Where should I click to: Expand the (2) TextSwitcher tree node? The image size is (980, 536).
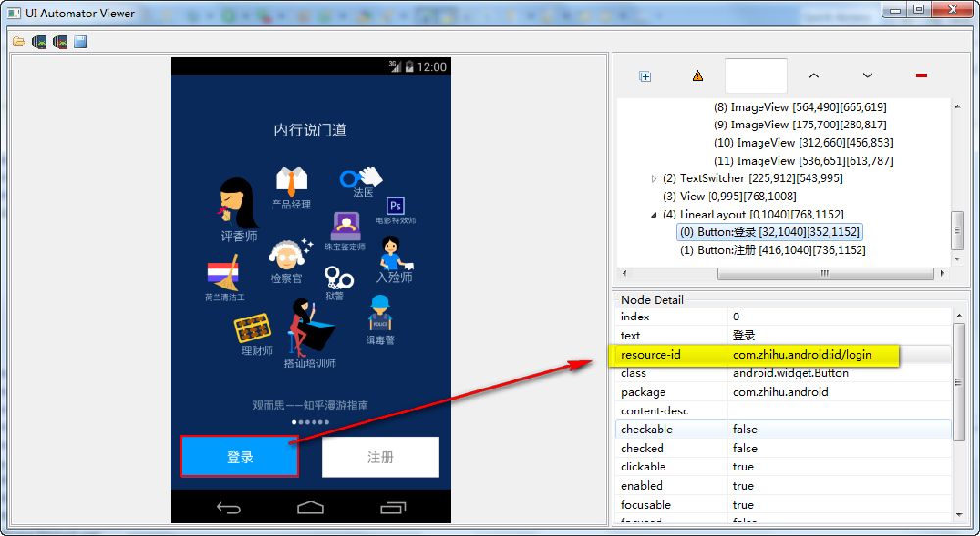point(655,178)
